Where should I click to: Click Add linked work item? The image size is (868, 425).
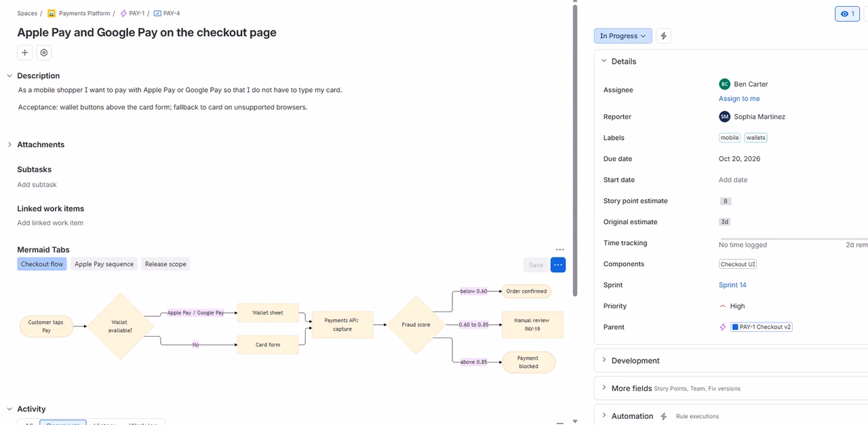pos(50,223)
